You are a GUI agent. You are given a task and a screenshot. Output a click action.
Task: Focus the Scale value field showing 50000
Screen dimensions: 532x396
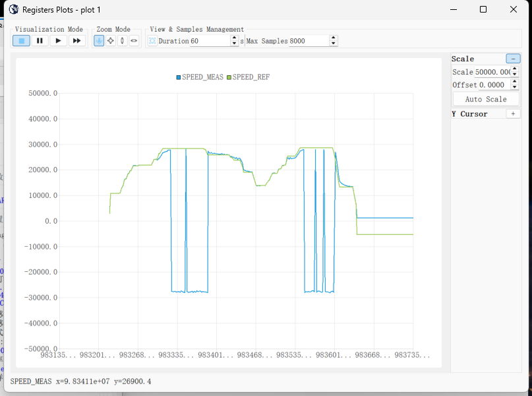coord(492,72)
